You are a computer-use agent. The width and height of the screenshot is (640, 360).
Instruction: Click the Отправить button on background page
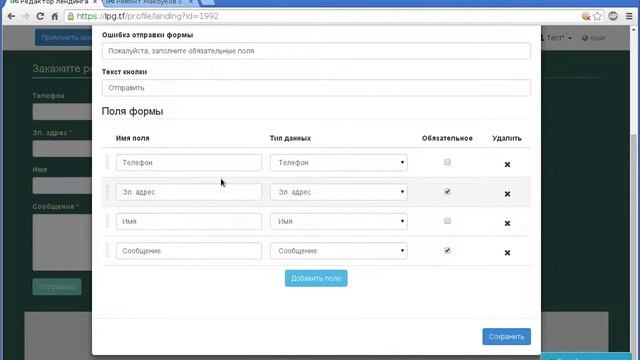[x=57, y=287]
